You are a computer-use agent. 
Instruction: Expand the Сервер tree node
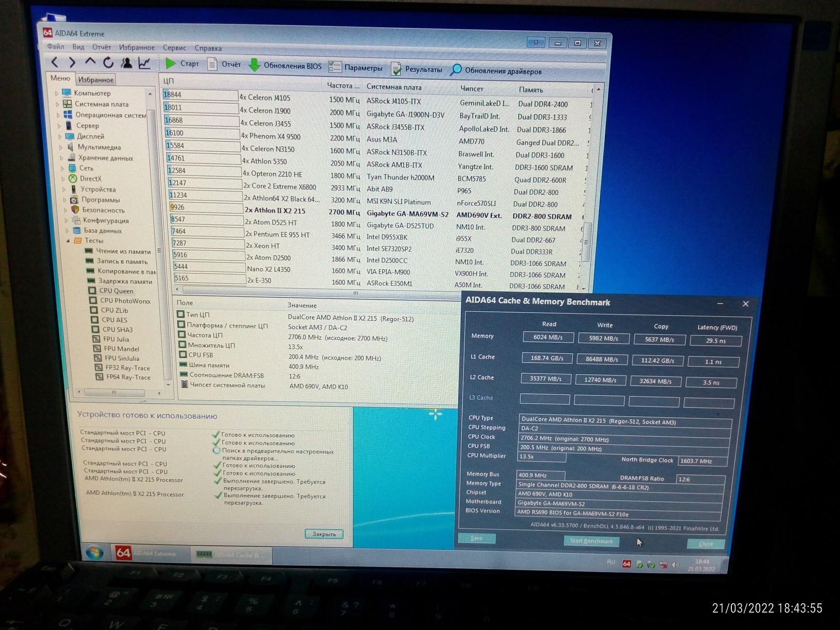coord(60,125)
